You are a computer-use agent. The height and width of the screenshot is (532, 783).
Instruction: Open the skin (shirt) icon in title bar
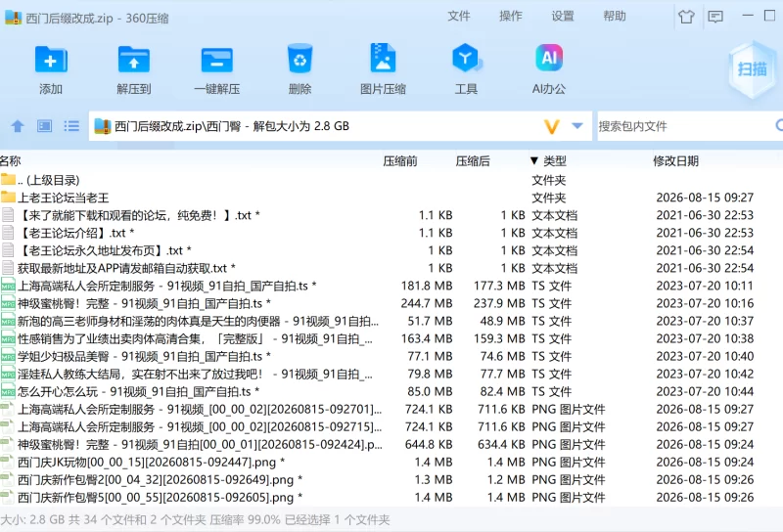pyautogui.click(x=686, y=17)
